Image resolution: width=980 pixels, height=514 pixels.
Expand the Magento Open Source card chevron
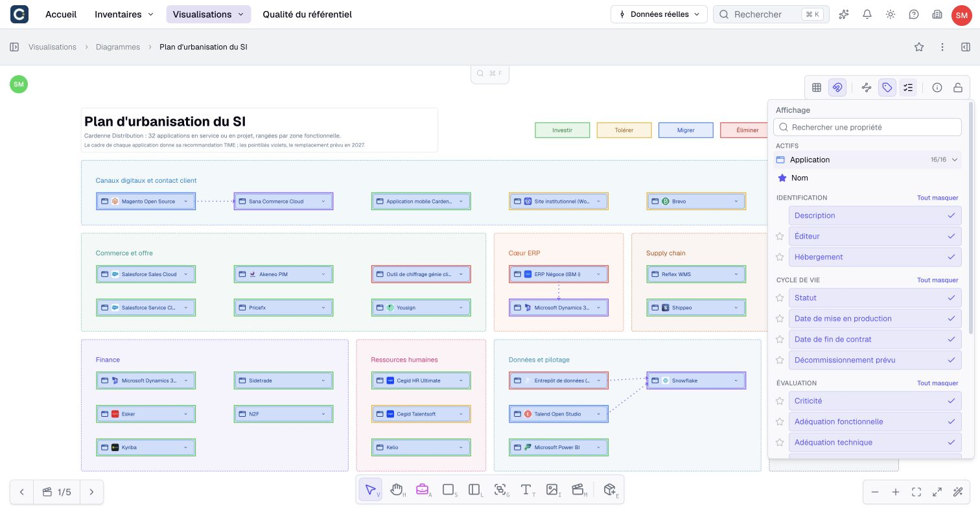coord(185,202)
